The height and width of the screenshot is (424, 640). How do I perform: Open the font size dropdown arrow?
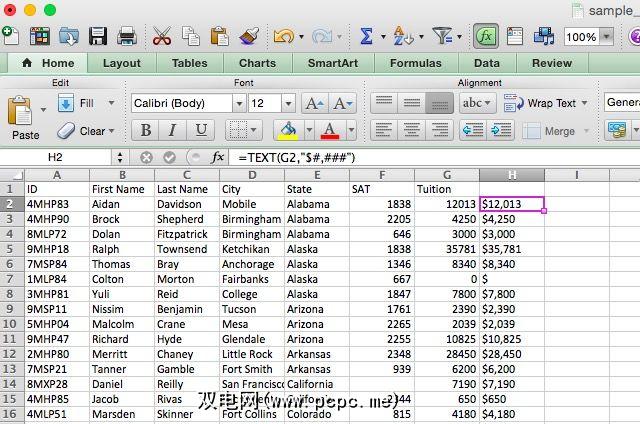tap(288, 103)
